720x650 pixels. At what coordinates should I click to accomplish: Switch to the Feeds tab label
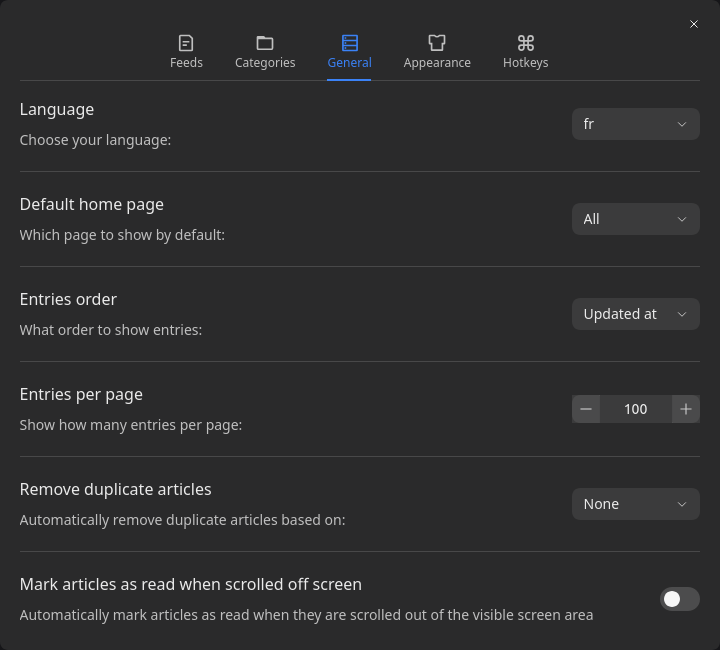186,63
